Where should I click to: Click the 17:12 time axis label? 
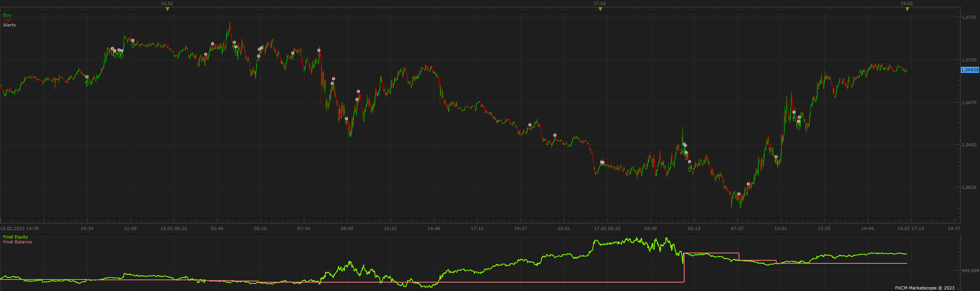point(477,228)
